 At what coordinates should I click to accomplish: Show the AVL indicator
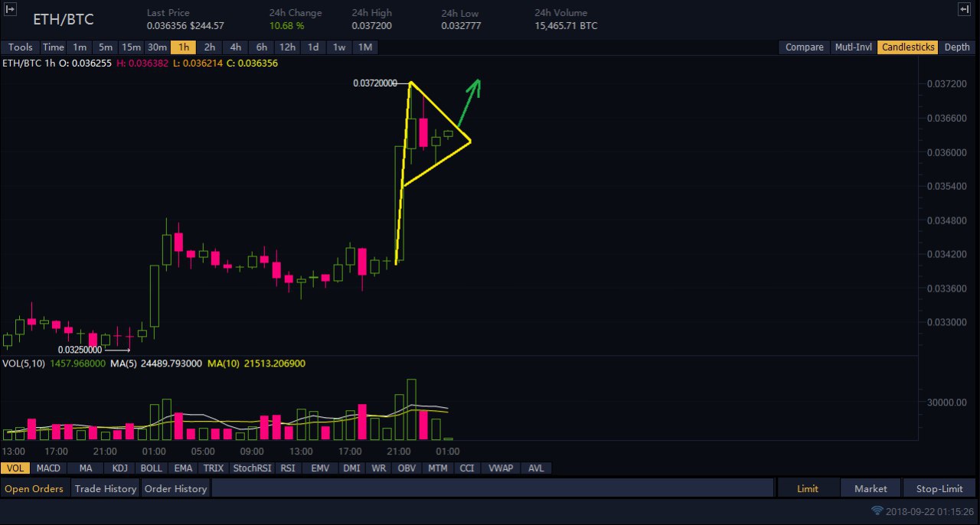[537, 468]
